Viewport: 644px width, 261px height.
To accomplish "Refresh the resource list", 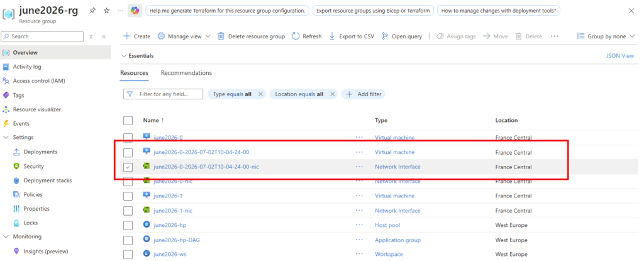I will (307, 36).
